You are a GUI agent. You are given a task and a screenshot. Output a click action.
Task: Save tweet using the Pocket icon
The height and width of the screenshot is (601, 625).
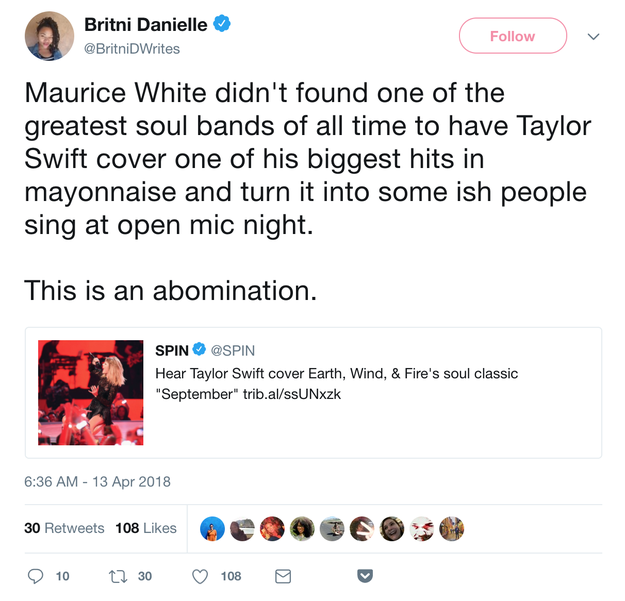365,576
